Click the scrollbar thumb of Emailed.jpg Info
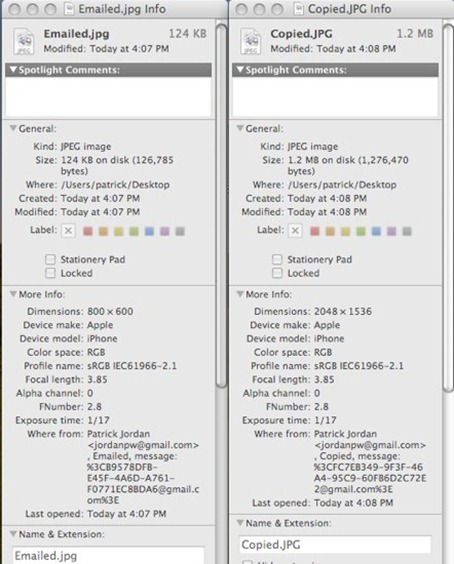This screenshot has height=564, width=454. 222,205
